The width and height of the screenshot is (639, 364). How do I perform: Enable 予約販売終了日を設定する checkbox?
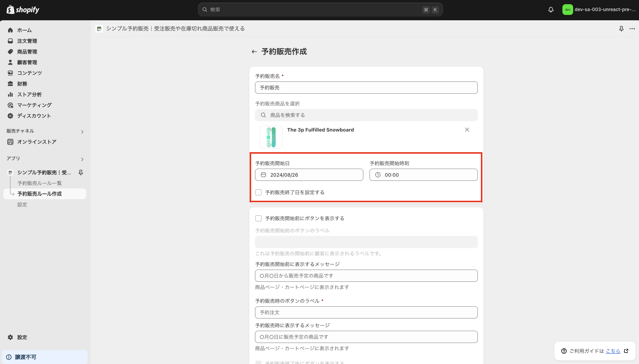[258, 192]
